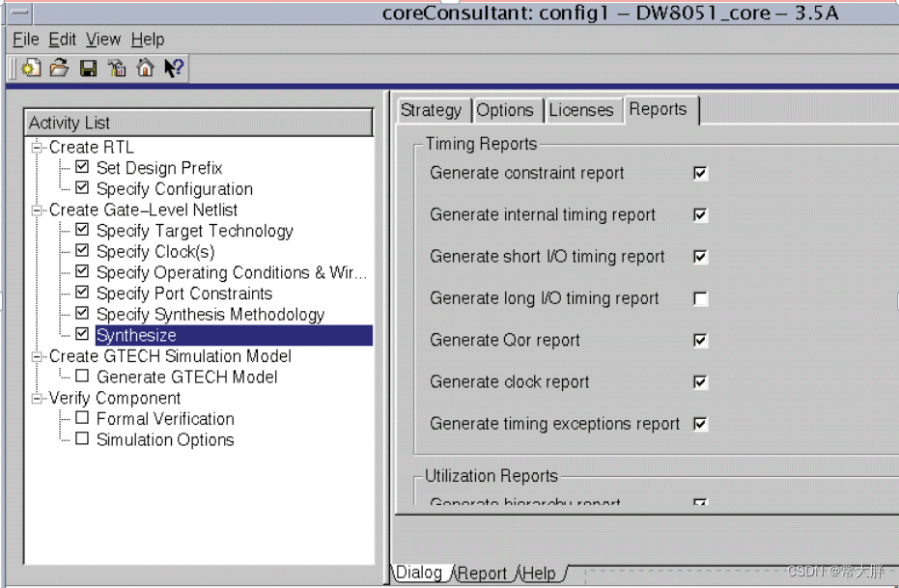Activate context-sensitive help with the arrow-question icon
899x588 pixels.
click(x=175, y=68)
